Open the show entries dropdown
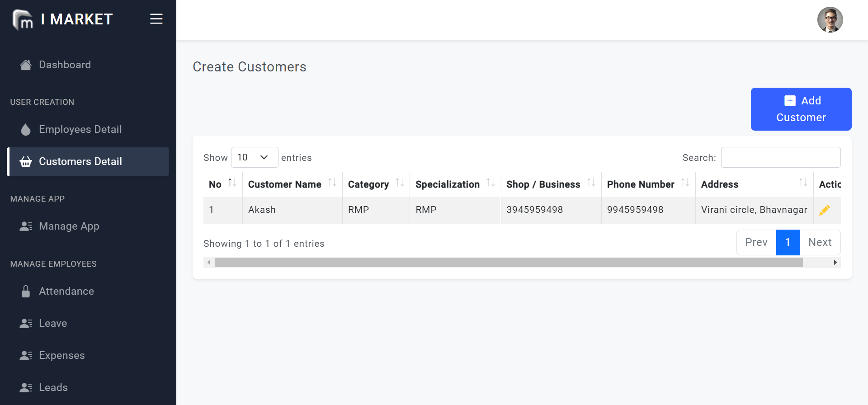868x405 pixels. [x=254, y=157]
